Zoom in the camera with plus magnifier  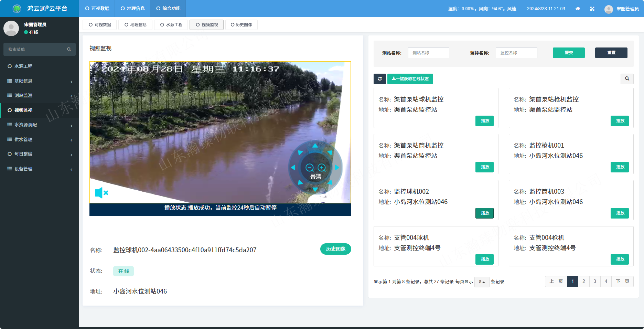pyautogui.click(x=322, y=168)
